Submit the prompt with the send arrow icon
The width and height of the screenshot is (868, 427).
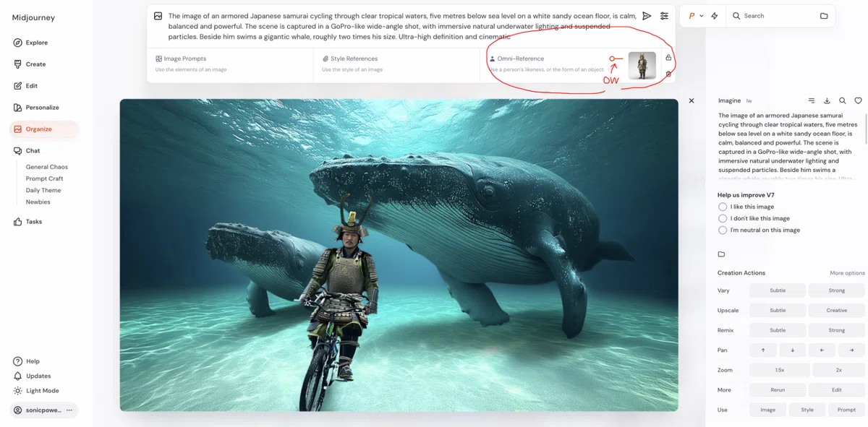(647, 16)
